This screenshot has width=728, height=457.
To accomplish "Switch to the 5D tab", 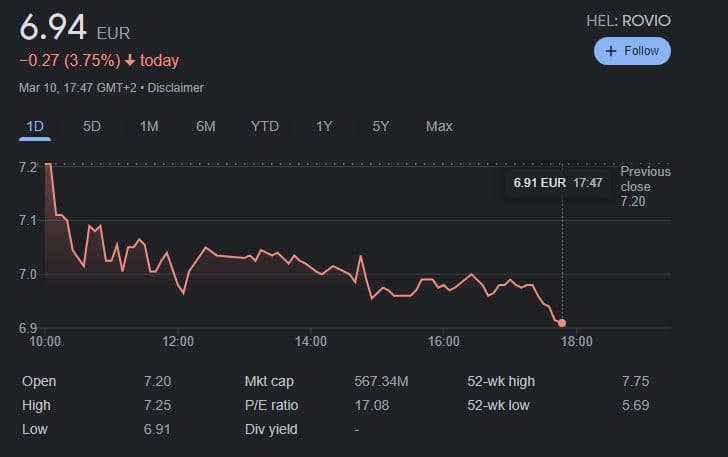I will pyautogui.click(x=92, y=126).
